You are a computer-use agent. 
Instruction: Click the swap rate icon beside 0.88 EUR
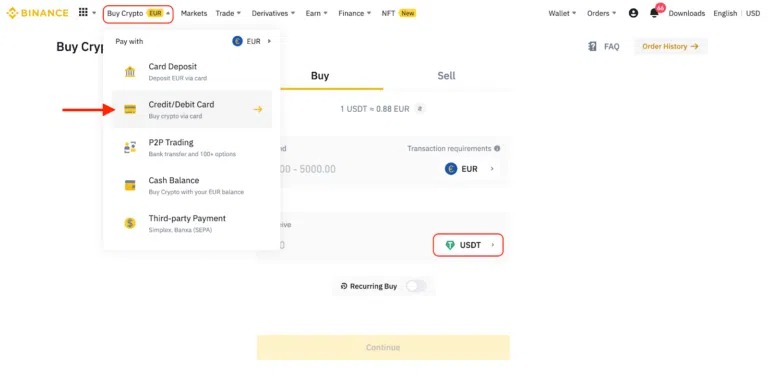pyautogui.click(x=419, y=109)
